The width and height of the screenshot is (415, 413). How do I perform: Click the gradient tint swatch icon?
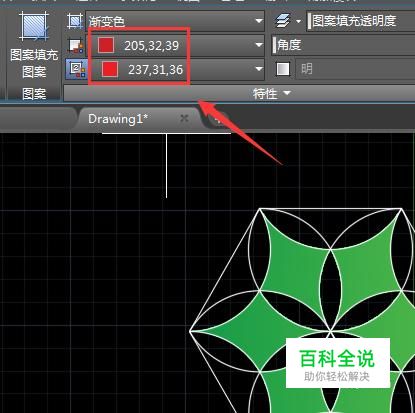[x=283, y=69]
